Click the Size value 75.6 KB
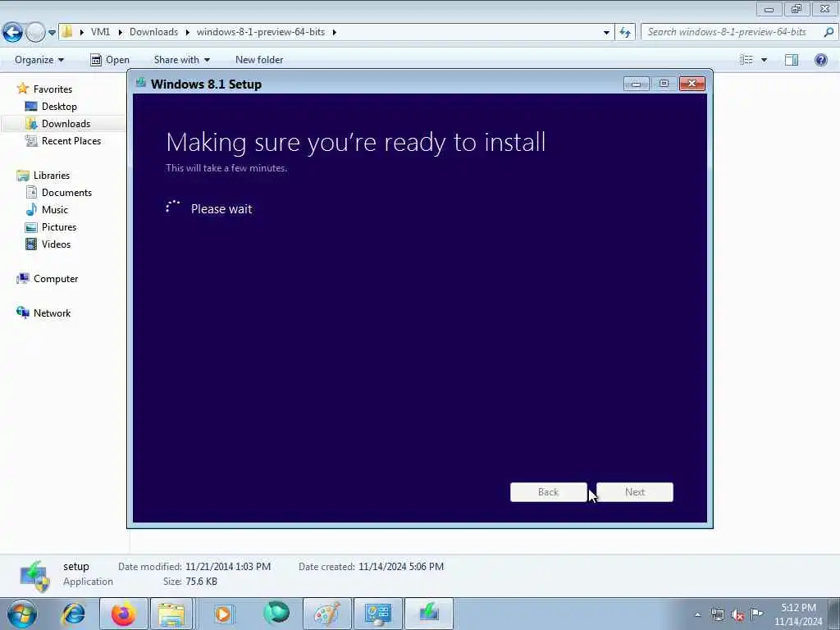 click(x=202, y=582)
